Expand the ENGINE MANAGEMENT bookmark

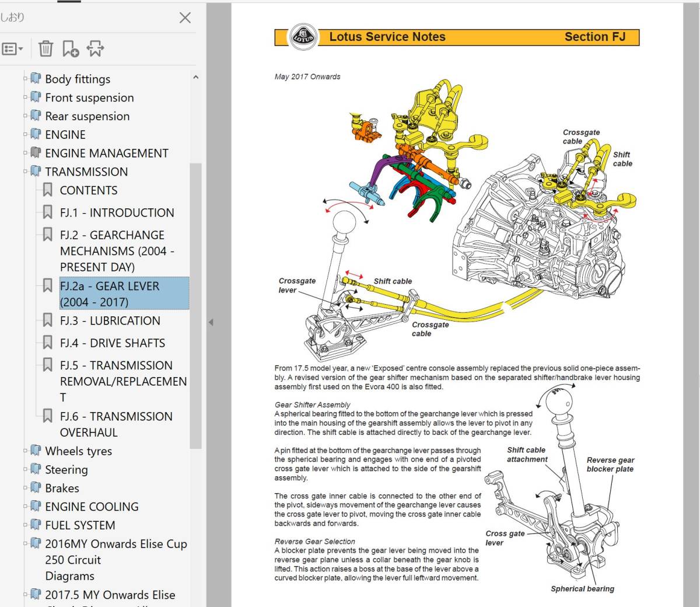(x=25, y=154)
